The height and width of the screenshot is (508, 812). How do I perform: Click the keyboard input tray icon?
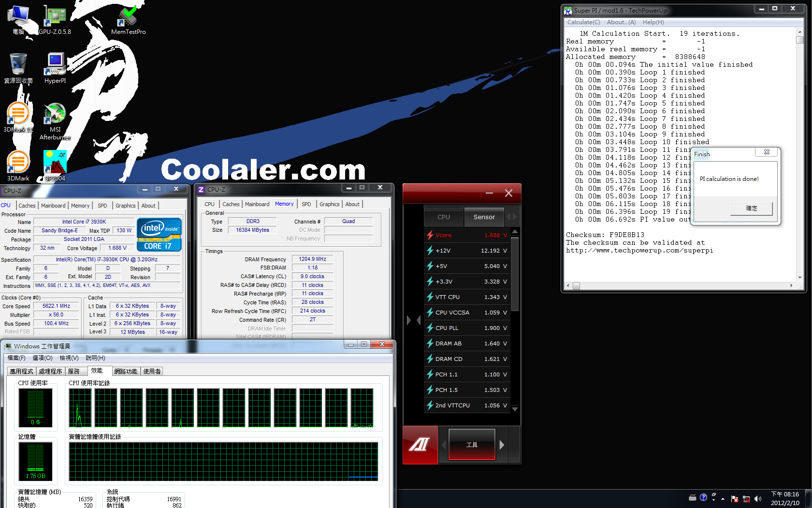tap(693, 497)
